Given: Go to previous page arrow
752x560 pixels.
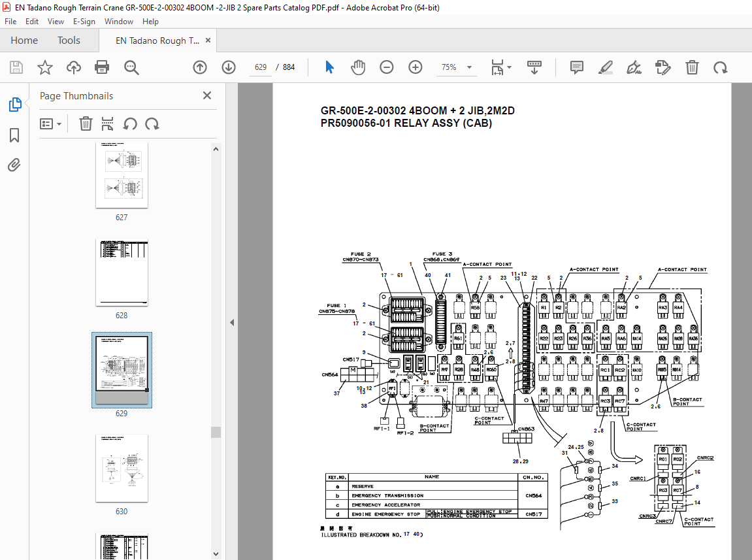Looking at the screenshot, I should click(x=200, y=67).
